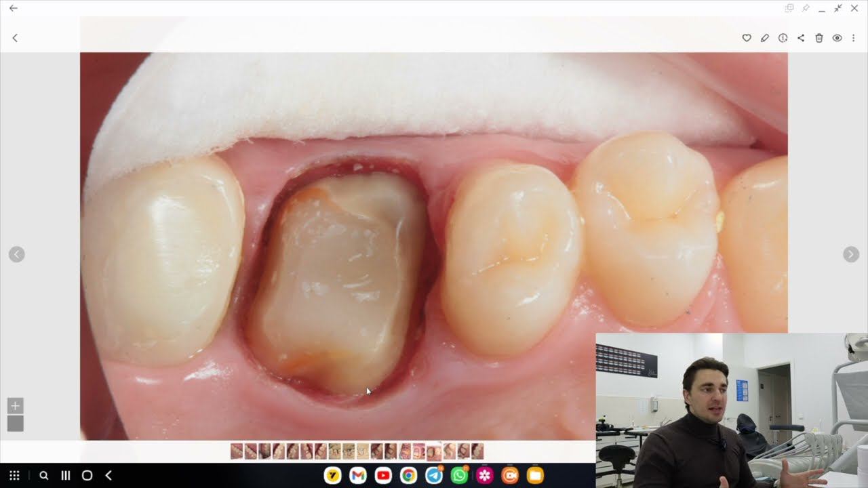Show recent apps with three-bars button

66,476
